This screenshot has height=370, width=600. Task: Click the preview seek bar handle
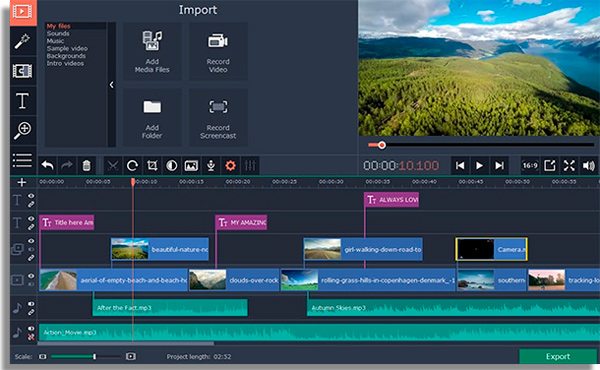382,145
